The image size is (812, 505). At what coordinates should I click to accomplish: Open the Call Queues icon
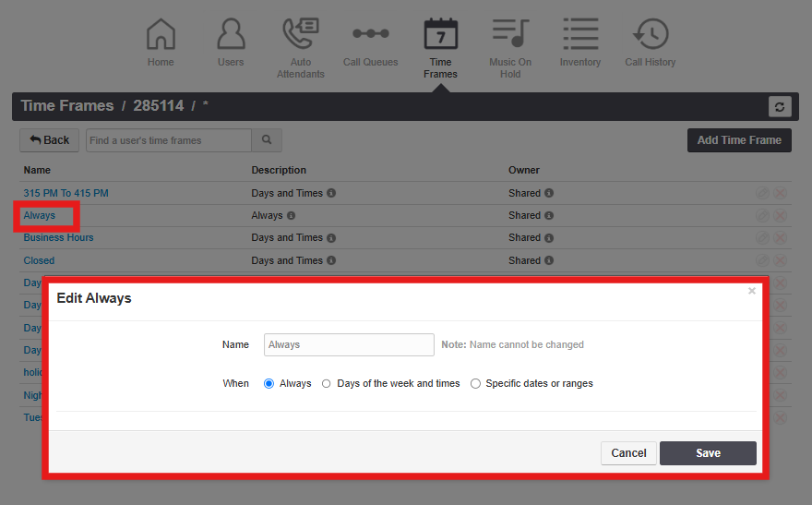click(x=370, y=35)
